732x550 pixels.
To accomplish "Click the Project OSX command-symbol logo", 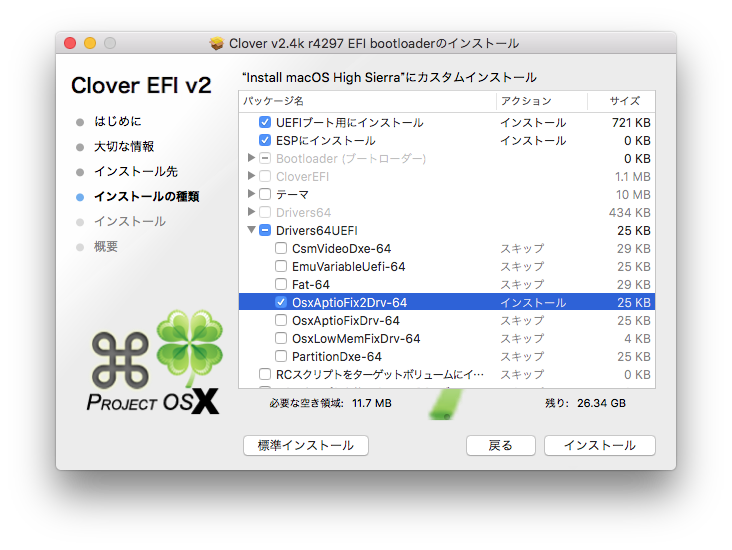I will pyautogui.click(x=120, y=360).
